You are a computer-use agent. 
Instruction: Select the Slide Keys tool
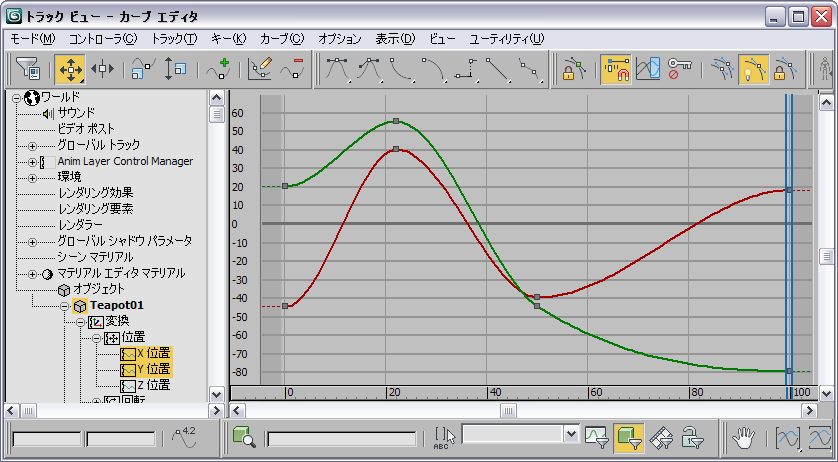(102, 70)
